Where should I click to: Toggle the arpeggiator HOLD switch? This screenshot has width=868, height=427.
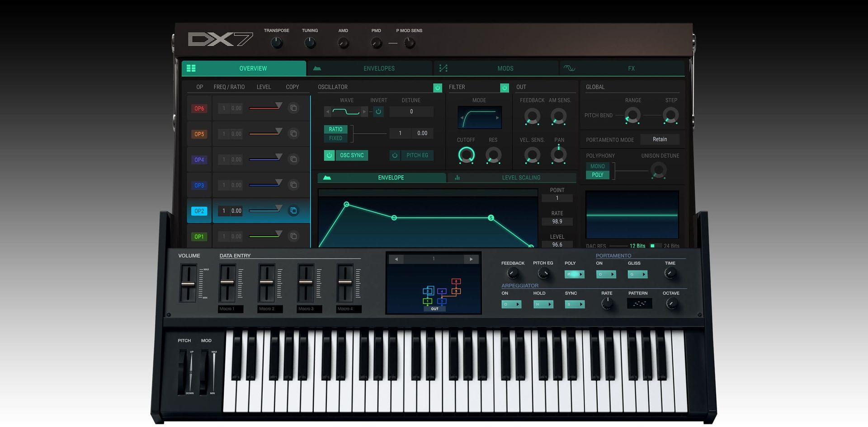pos(543,305)
